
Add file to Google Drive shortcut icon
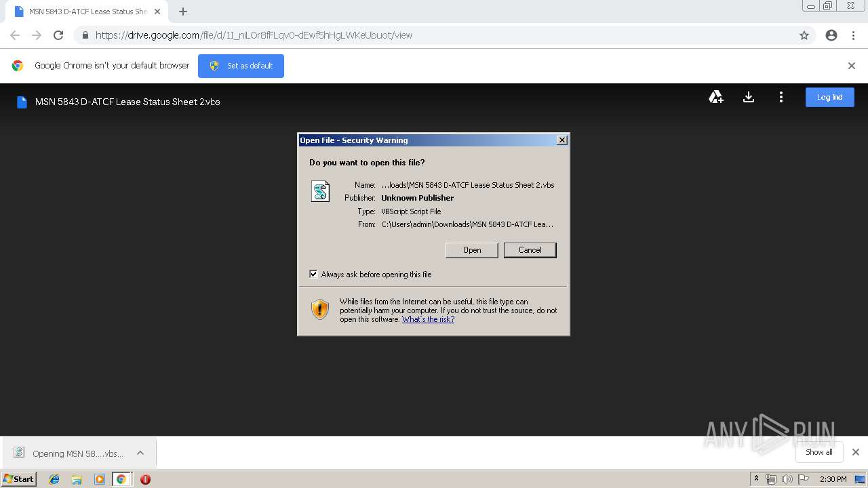pyautogui.click(x=716, y=97)
